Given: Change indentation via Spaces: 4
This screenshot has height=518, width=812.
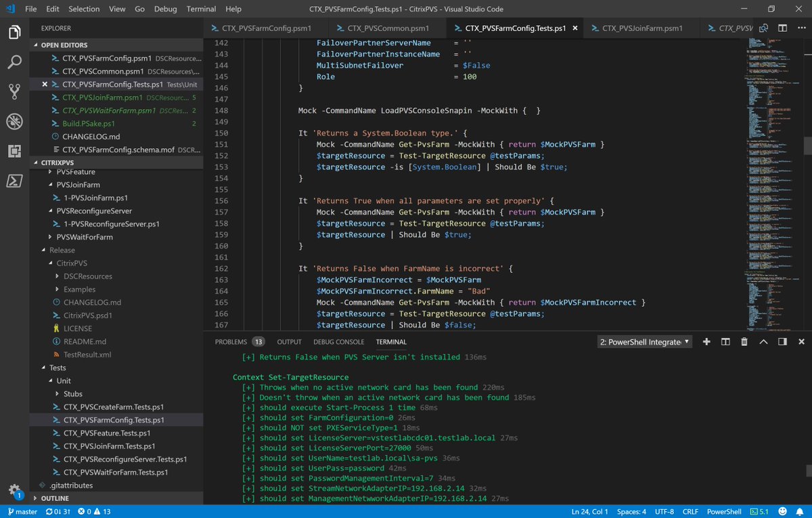Looking at the screenshot, I should coord(631,511).
